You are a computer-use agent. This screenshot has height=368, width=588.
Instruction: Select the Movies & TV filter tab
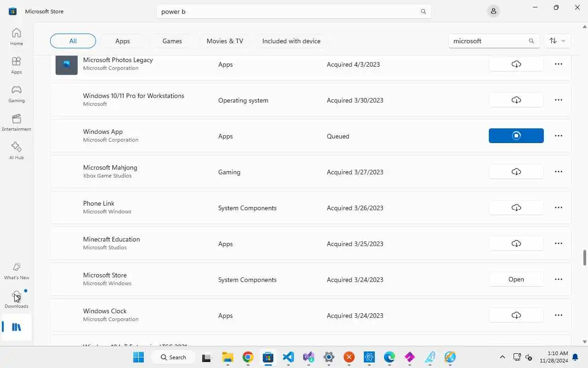tap(225, 41)
